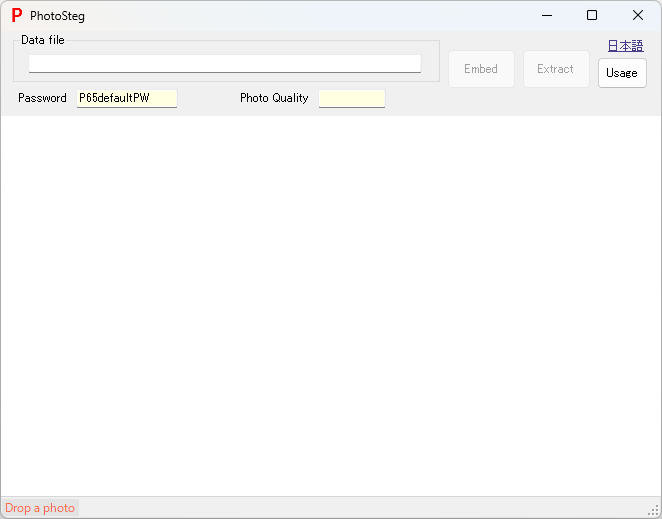
Task: Maximize the PhotoSteg window
Action: 592,16
